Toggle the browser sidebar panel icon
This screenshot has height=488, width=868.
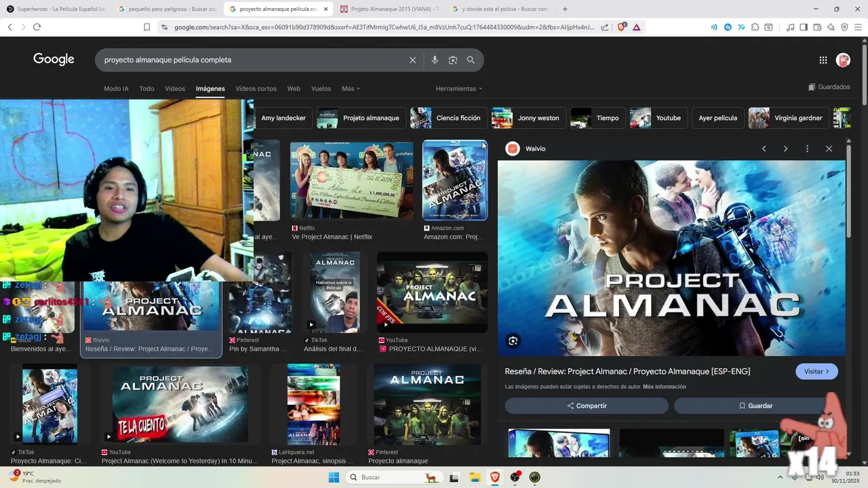[x=804, y=27]
